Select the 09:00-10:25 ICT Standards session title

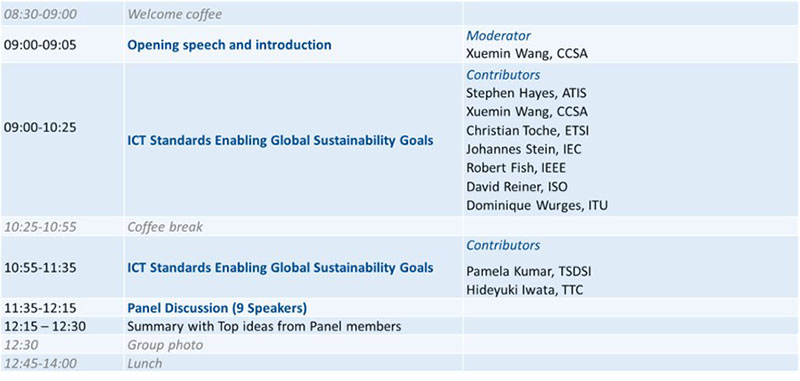point(280,140)
